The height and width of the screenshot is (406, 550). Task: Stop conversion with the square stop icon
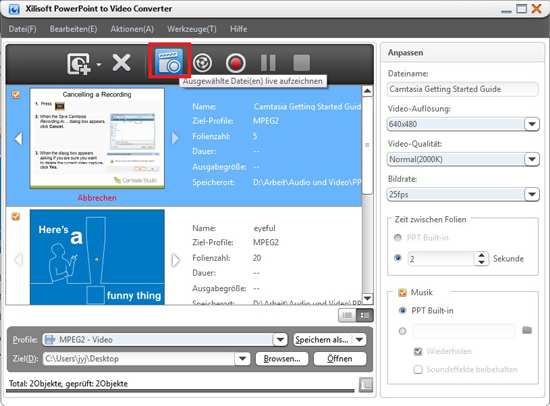pos(301,63)
